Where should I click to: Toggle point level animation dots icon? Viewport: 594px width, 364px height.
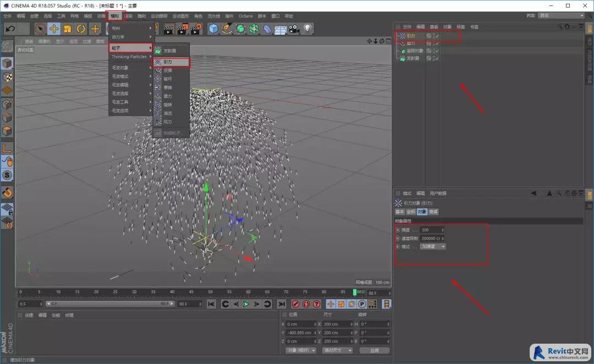(372, 304)
